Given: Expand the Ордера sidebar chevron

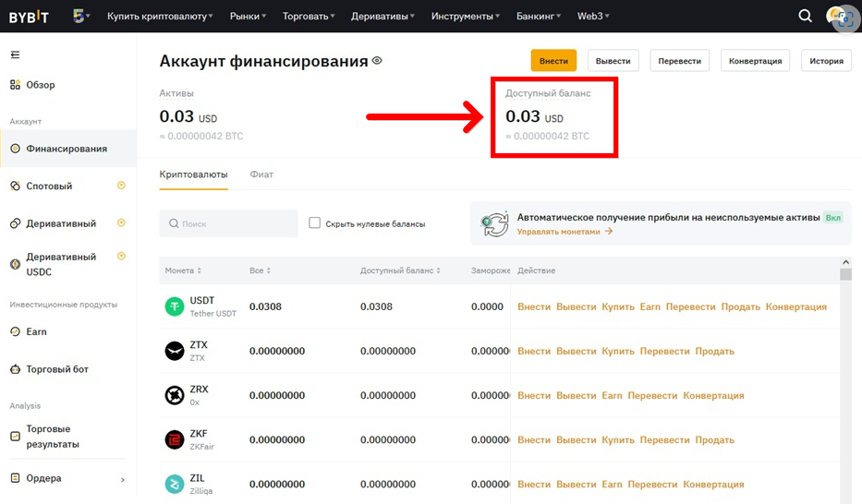Looking at the screenshot, I should (x=123, y=480).
